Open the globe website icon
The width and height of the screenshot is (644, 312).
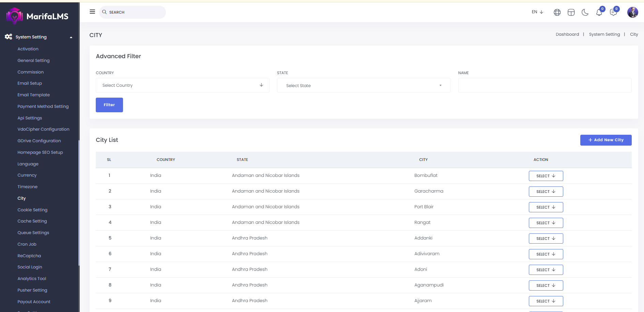[557, 13]
